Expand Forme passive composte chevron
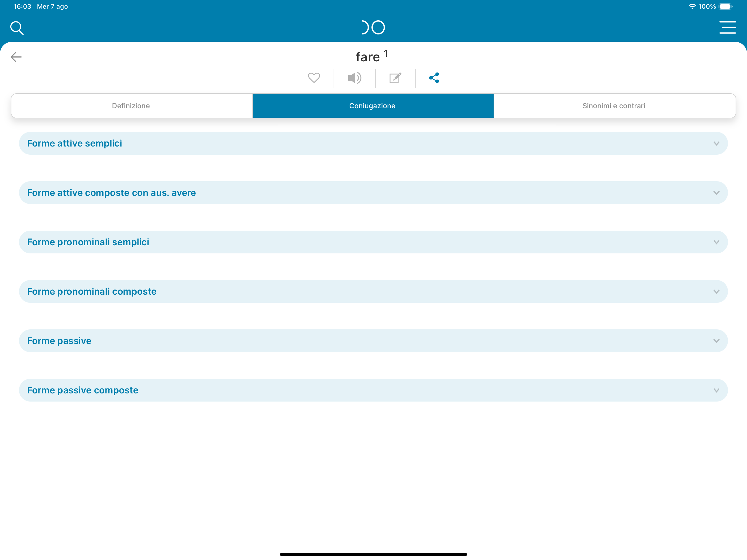Image resolution: width=747 pixels, height=560 pixels. pyautogui.click(x=716, y=390)
